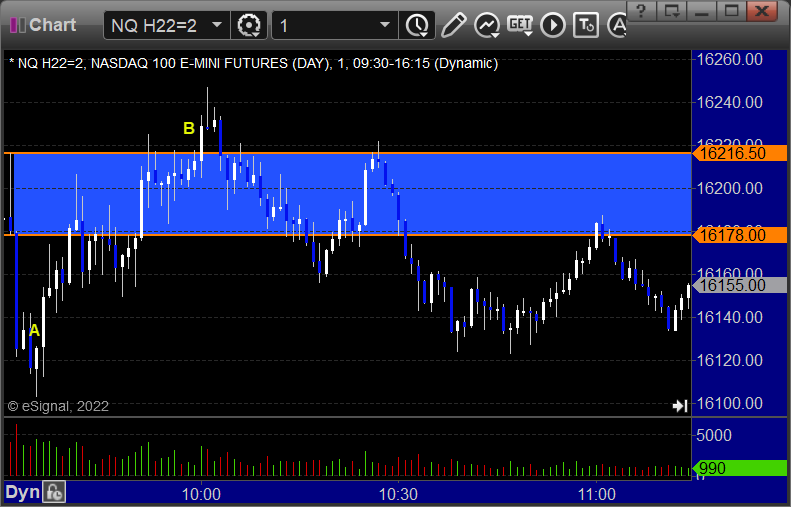Image resolution: width=791 pixels, height=507 pixels.
Task: Click the Chart window link icon
Action: (18, 25)
